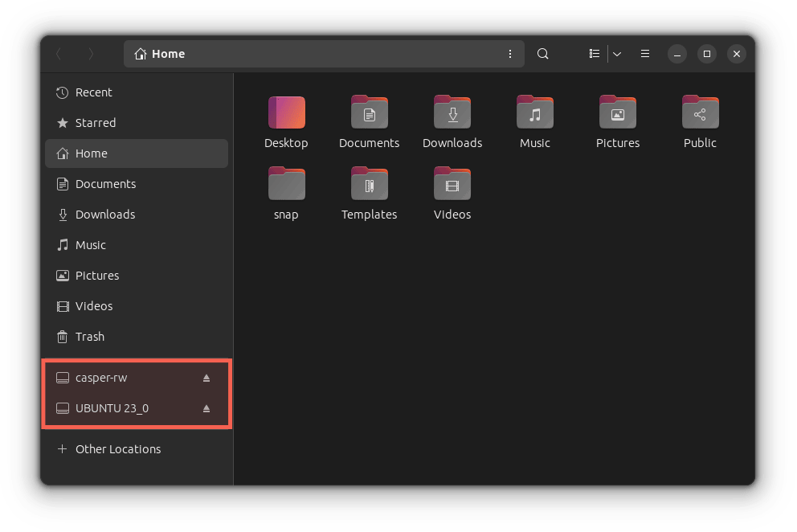Open the Templates folder

click(370, 185)
